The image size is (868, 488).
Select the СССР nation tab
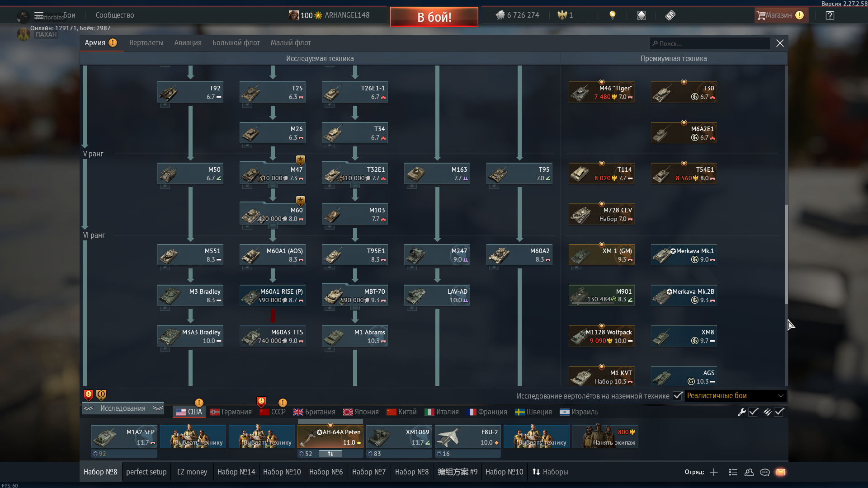pos(273,412)
